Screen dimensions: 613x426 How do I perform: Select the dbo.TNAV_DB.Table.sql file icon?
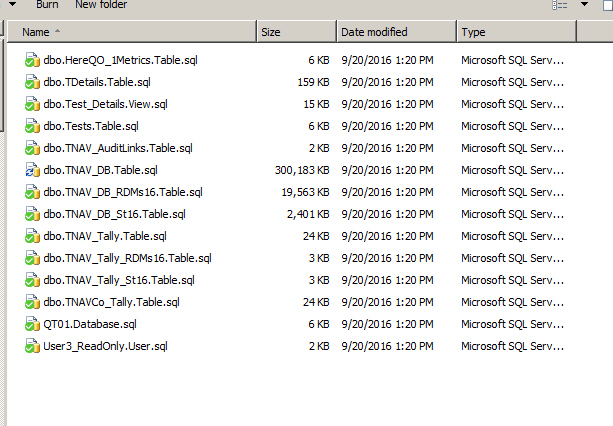click(32, 170)
